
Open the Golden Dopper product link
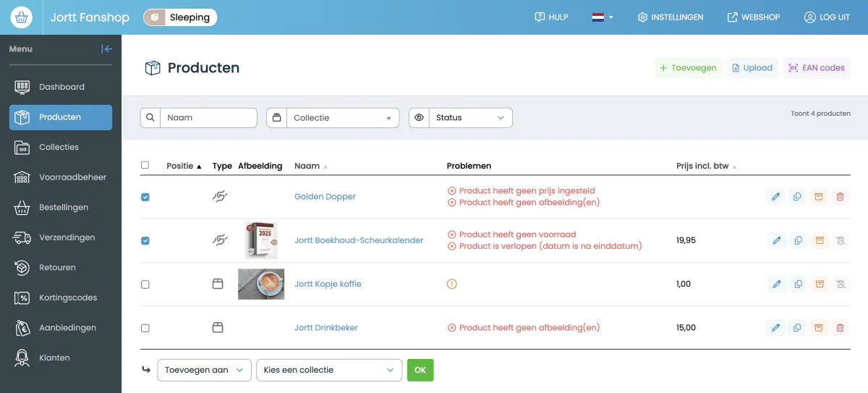(x=325, y=197)
